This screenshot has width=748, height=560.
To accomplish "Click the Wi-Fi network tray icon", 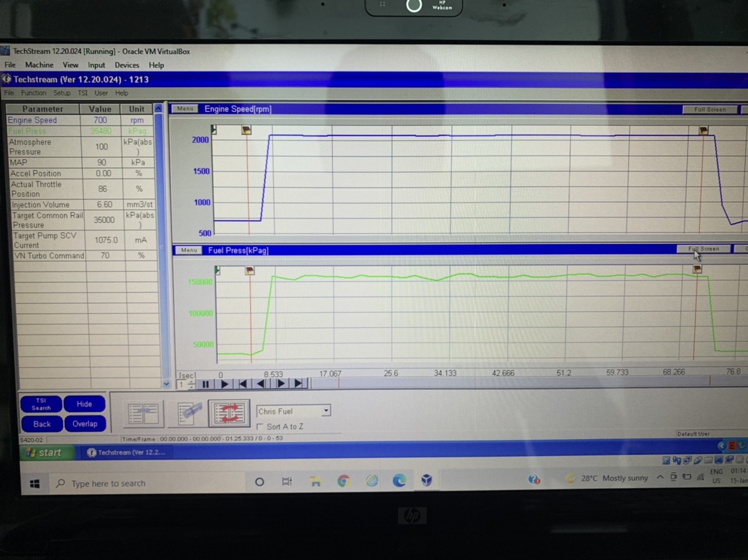I will click(701, 477).
